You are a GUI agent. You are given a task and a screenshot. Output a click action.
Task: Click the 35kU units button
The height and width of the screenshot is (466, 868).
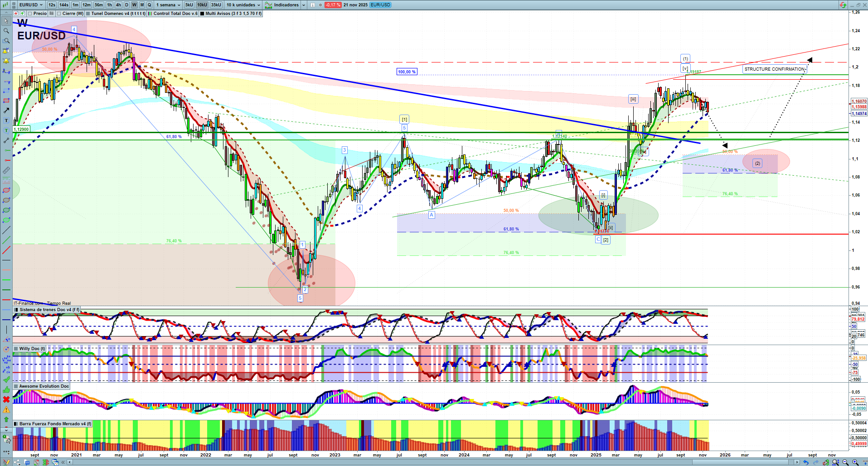coord(216,5)
